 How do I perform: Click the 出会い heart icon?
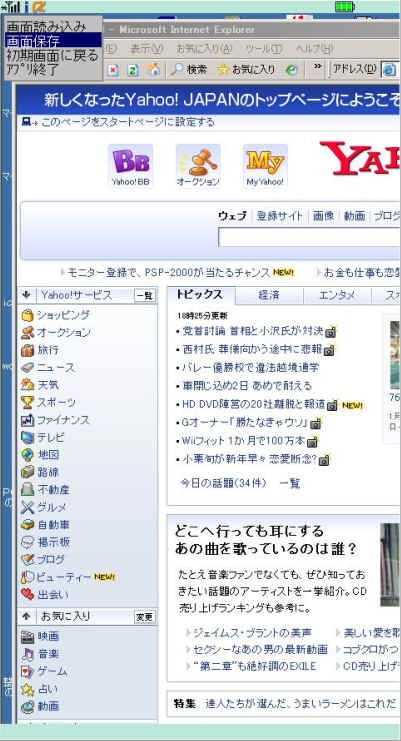pyautogui.click(x=28, y=595)
